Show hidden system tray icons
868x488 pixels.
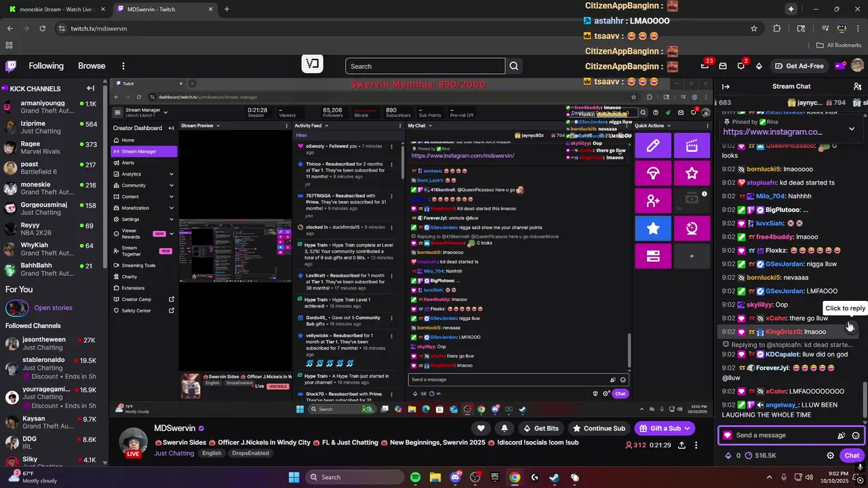pyautogui.click(x=770, y=477)
